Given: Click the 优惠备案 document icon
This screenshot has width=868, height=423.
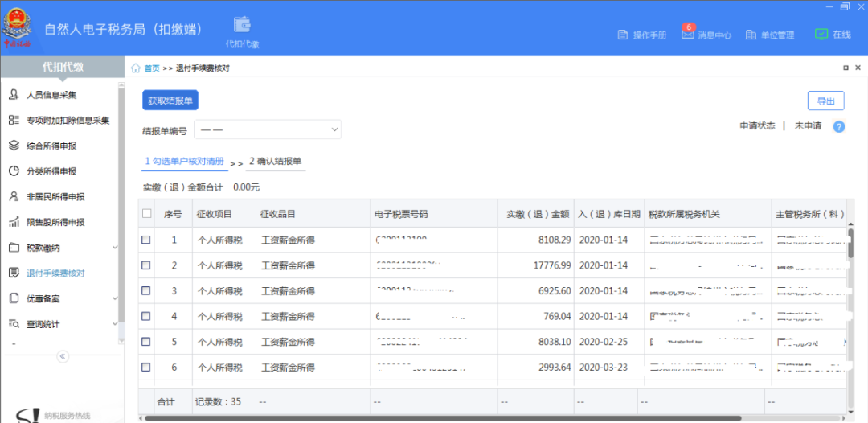Looking at the screenshot, I should pos(14,298).
